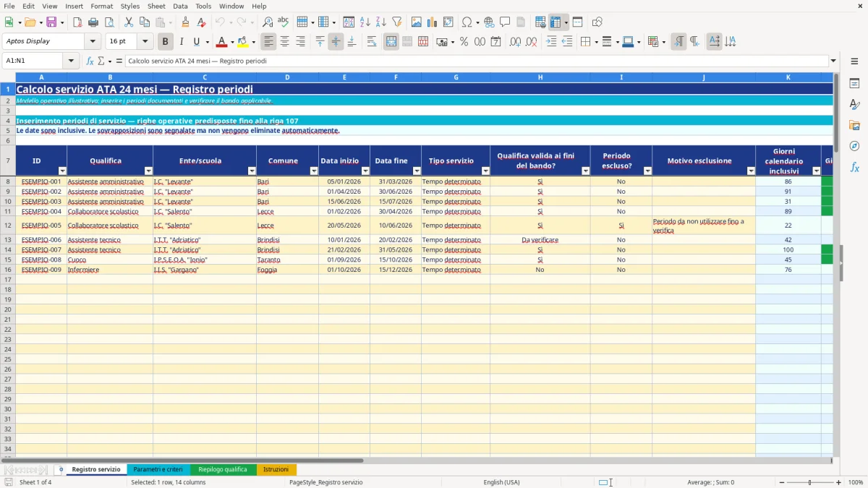The width and height of the screenshot is (868, 488).
Task: Toggle Align Right
Action: click(x=300, y=42)
